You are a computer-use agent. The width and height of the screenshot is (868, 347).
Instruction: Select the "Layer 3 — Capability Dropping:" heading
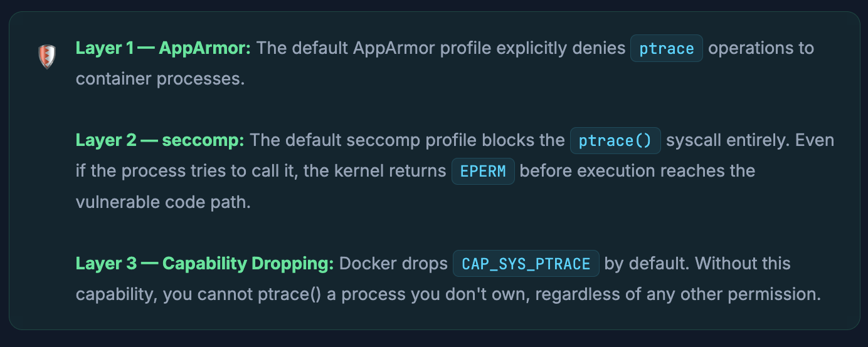[204, 264]
